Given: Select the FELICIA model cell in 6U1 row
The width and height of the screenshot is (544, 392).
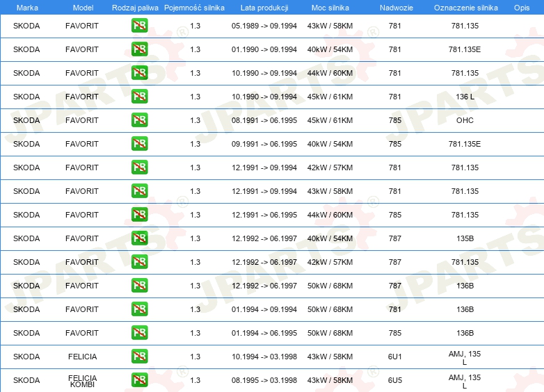Looking at the screenshot, I should 82,357.
